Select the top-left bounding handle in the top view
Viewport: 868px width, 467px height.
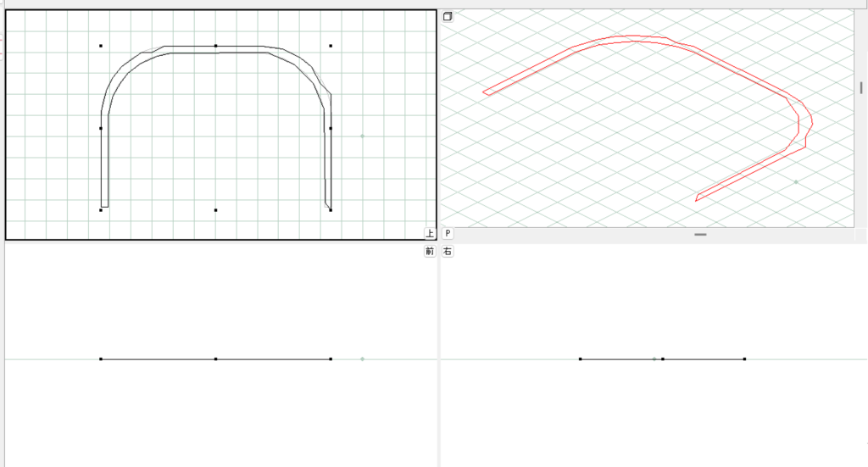click(x=101, y=46)
